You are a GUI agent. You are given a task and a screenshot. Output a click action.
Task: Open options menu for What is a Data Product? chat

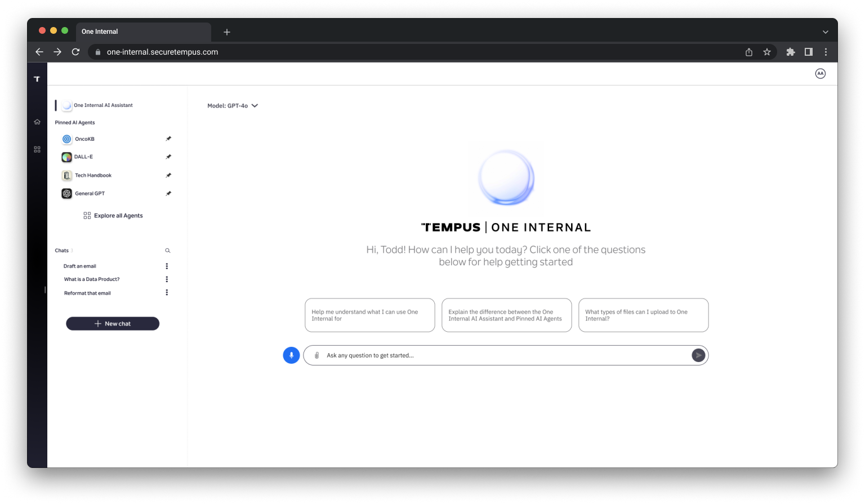point(167,279)
